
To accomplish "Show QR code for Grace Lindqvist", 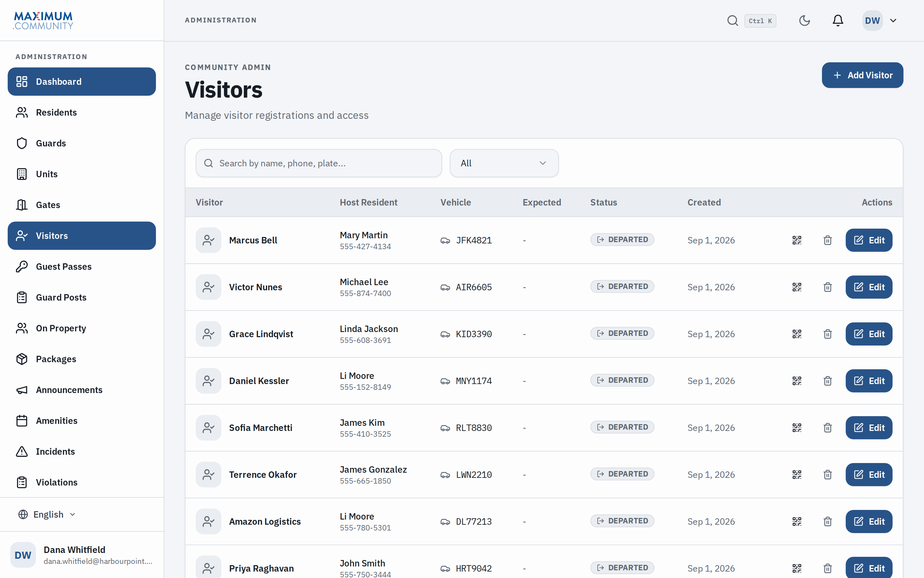I will coord(797,334).
